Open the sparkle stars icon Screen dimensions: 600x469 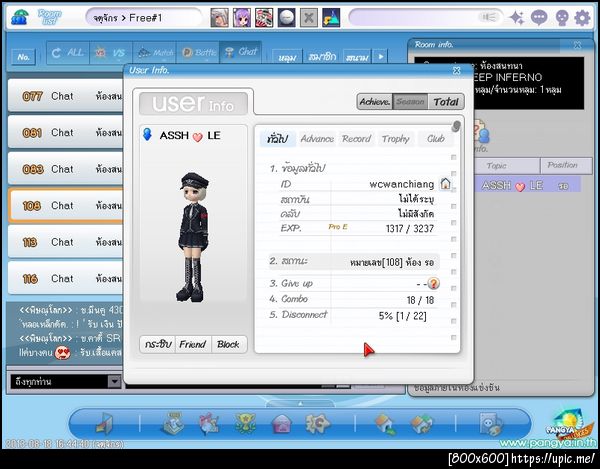pos(517,18)
